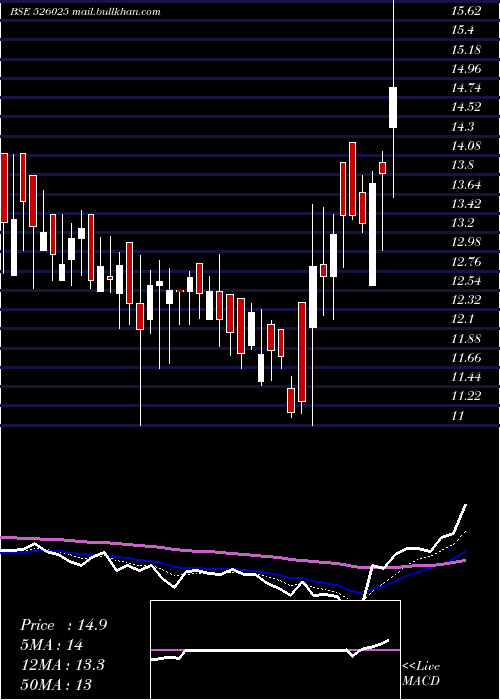Click the 14.08 price label
Screen dimensions: 500x700
tap(466, 146)
